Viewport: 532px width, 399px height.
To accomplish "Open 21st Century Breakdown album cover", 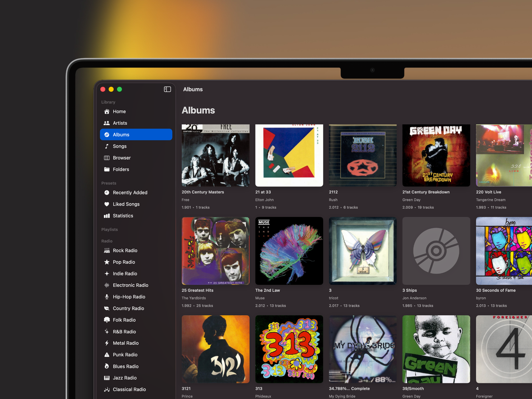I will pos(436,155).
